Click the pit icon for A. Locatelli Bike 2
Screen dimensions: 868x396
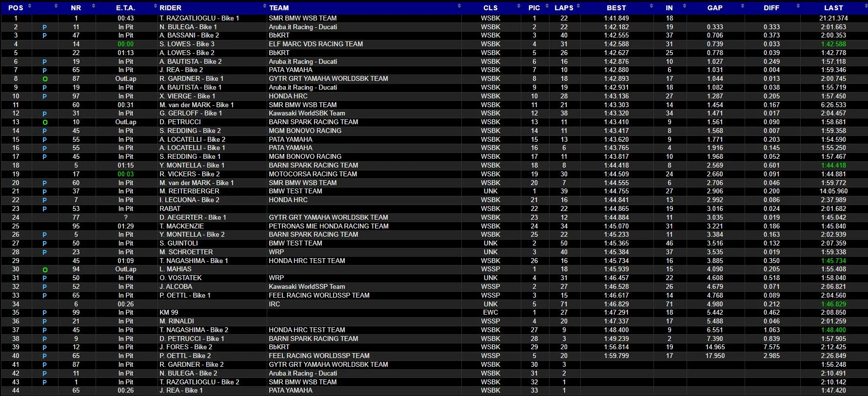[x=45, y=140]
